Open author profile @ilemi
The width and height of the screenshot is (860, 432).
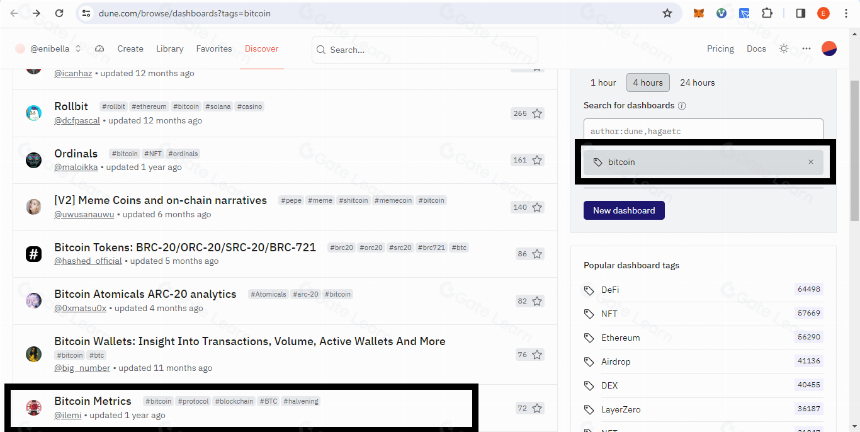click(x=67, y=415)
